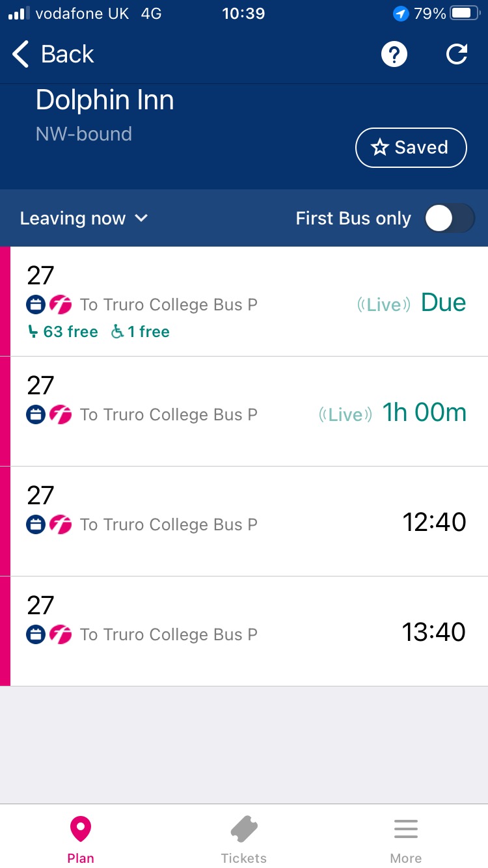Open the More tab
The width and height of the screenshot is (488, 868).
coord(405,836)
